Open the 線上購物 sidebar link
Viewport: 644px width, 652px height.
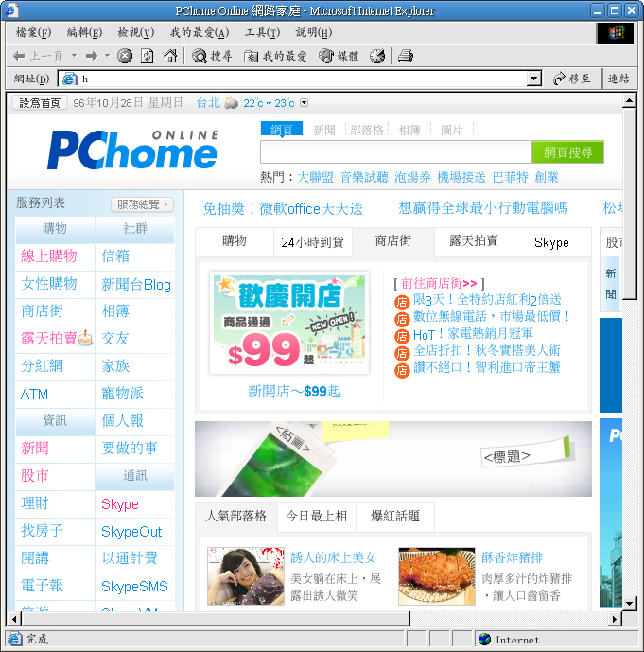pos(49,256)
